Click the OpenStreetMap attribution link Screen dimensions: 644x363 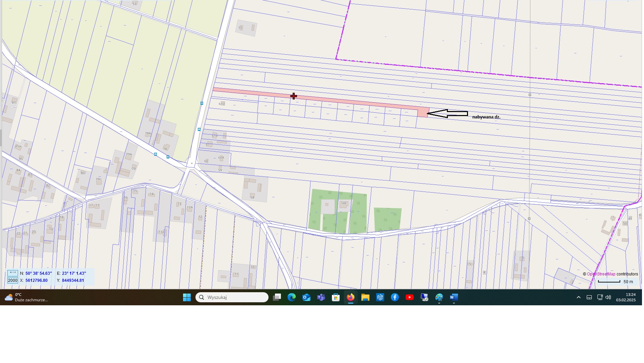(x=601, y=274)
